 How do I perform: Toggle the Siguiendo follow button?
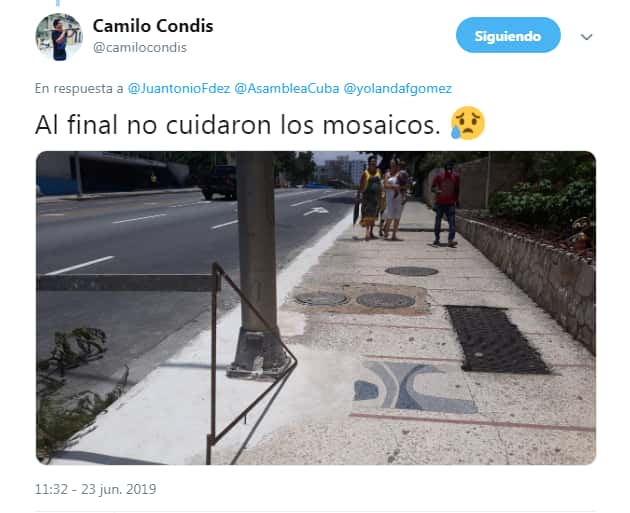tap(508, 35)
